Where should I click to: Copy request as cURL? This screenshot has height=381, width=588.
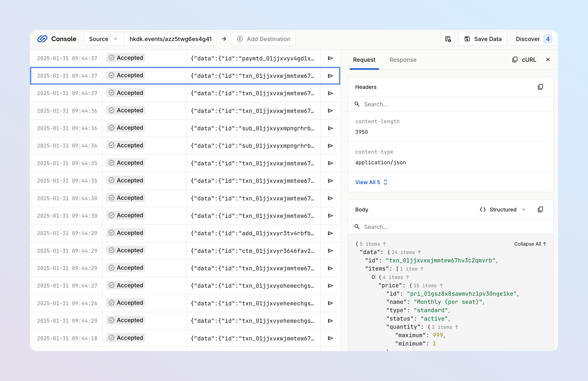point(524,60)
